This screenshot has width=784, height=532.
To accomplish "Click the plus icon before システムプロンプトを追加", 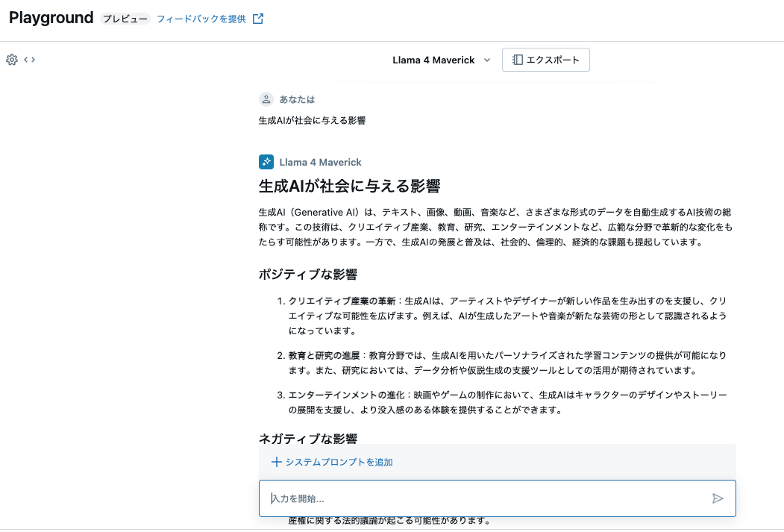I will click(275, 463).
